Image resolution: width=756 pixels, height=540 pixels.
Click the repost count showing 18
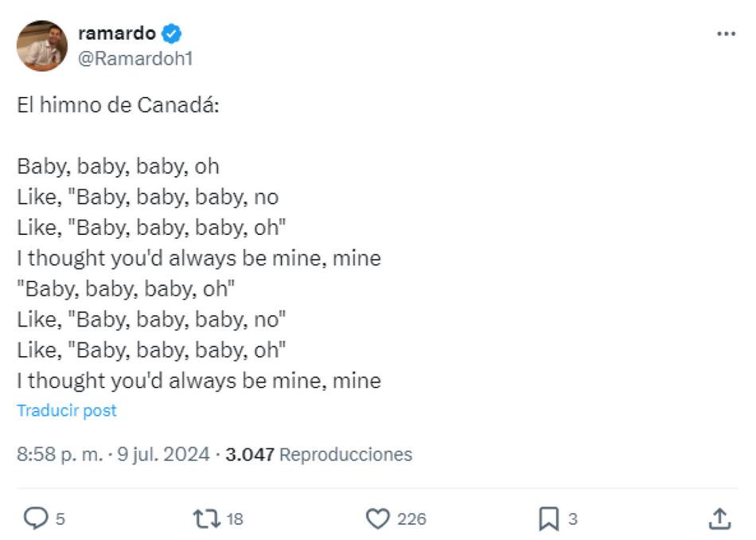click(234, 519)
